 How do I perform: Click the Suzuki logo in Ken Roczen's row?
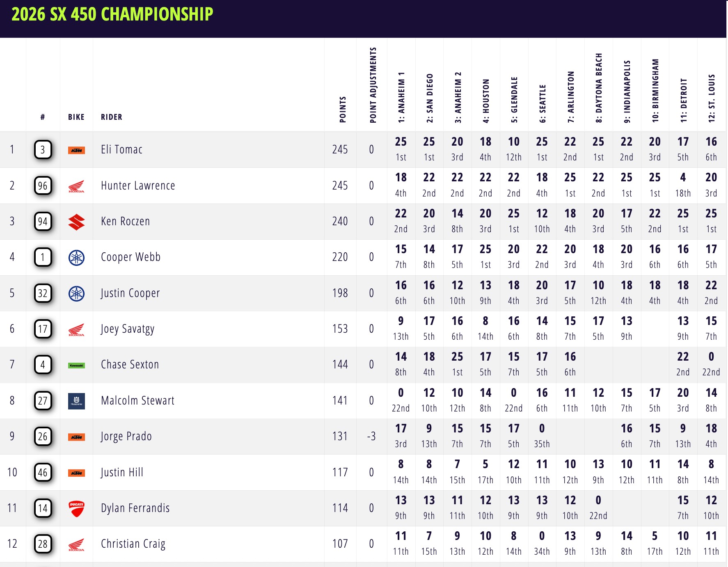pyautogui.click(x=76, y=222)
